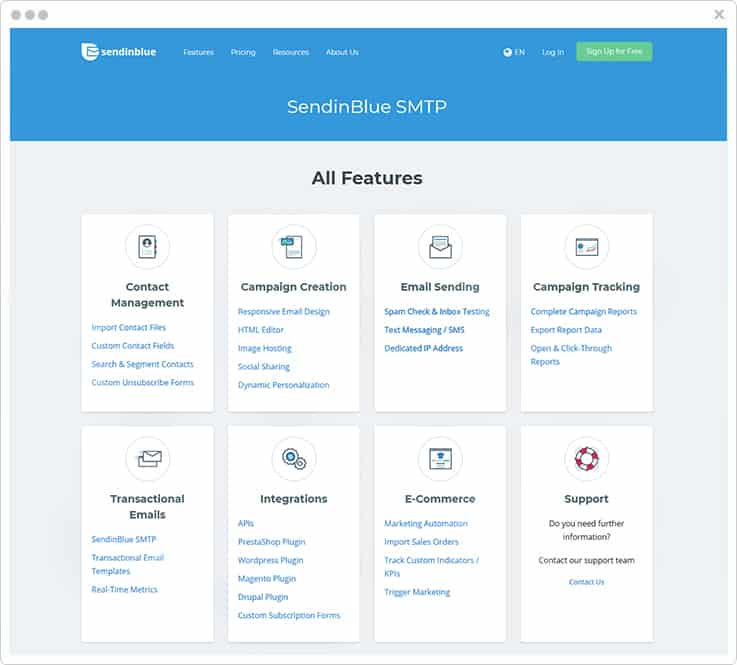Click the Integrations gears icon
Image resolution: width=737 pixels, height=665 pixels.
[x=294, y=459]
